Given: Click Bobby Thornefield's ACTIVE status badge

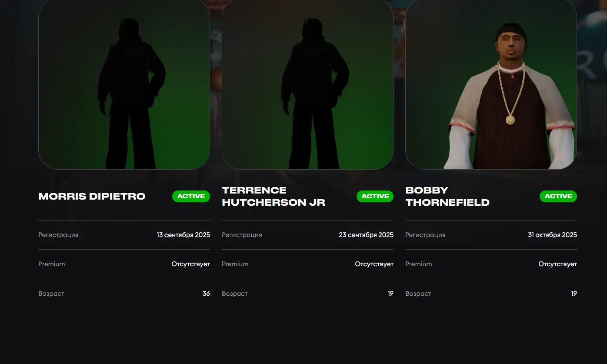Looking at the screenshot, I should pos(558,197).
